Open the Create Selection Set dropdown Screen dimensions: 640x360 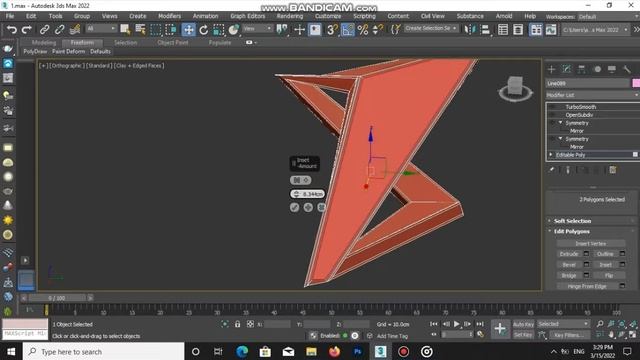coord(431,29)
